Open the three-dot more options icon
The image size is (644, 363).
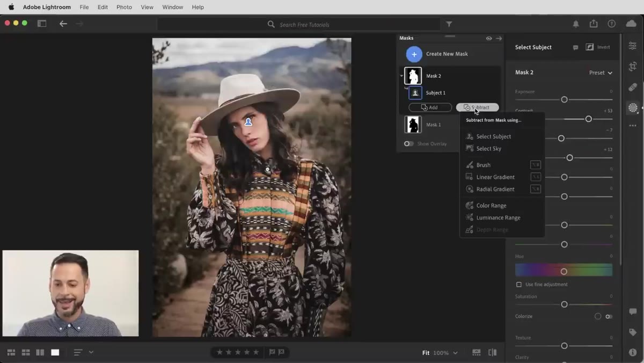tap(633, 126)
